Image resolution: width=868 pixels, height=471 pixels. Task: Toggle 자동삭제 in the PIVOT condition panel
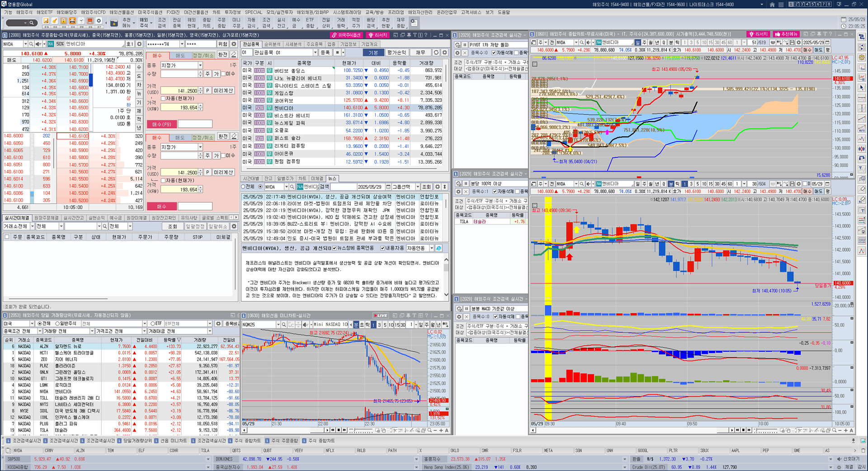pos(494,53)
